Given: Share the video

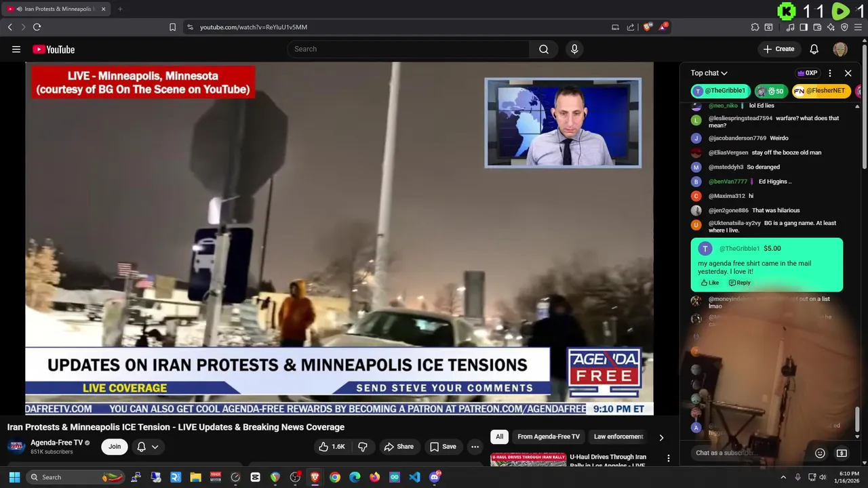Looking at the screenshot, I should click(398, 447).
